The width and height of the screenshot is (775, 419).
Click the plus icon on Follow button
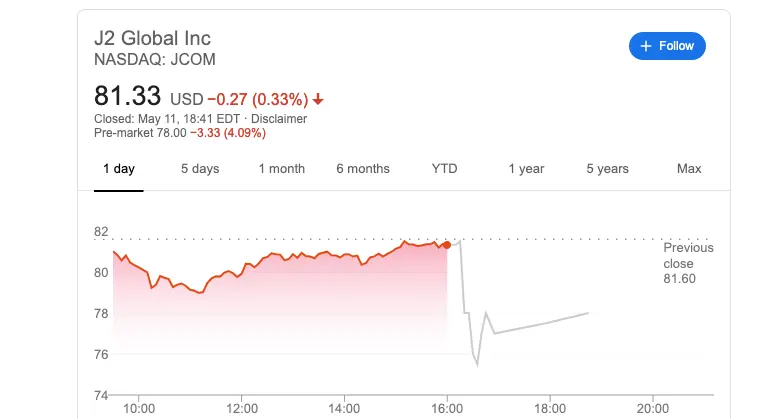click(646, 46)
